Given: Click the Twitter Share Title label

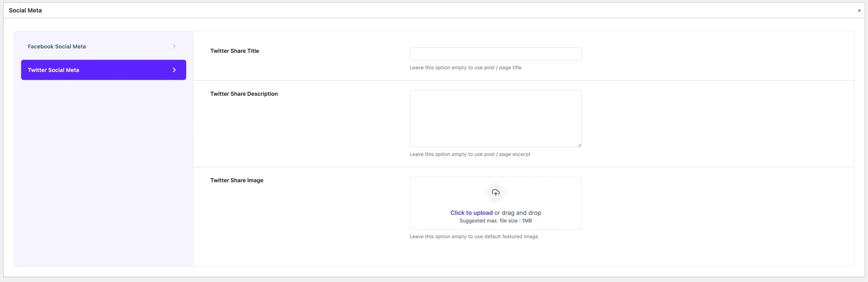Looking at the screenshot, I should [x=234, y=51].
